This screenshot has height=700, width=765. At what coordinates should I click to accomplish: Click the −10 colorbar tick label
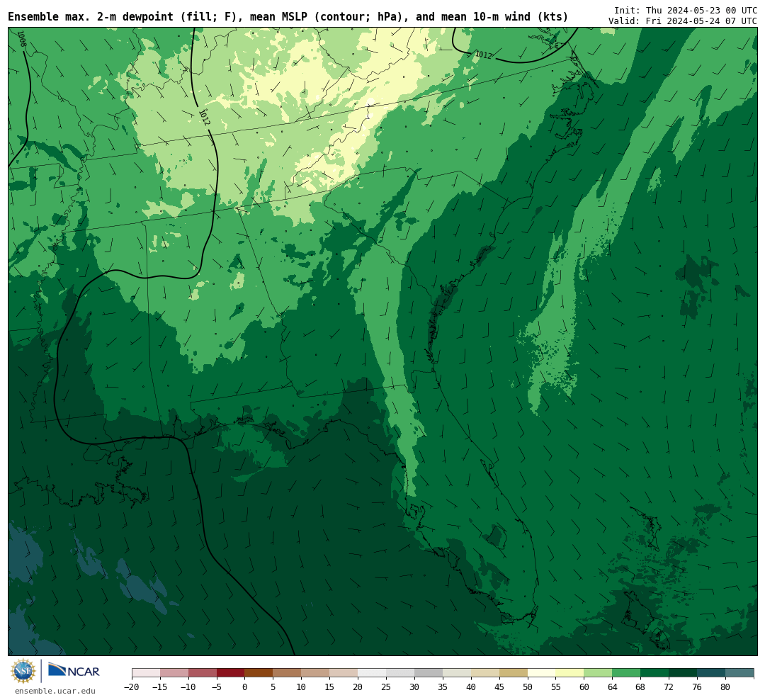pyautogui.click(x=188, y=687)
